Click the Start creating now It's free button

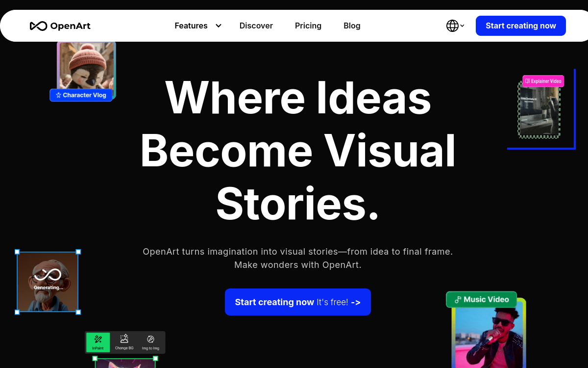(297, 302)
